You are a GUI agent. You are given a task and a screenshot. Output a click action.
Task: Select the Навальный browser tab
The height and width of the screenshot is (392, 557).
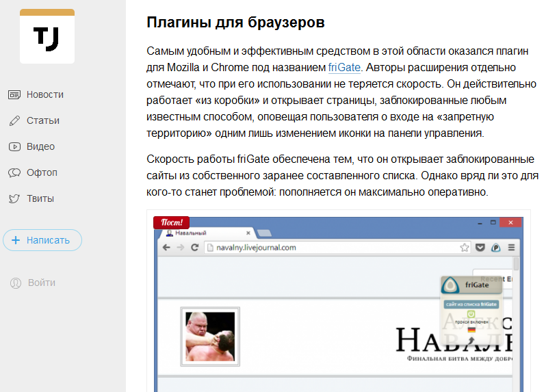coord(208,233)
